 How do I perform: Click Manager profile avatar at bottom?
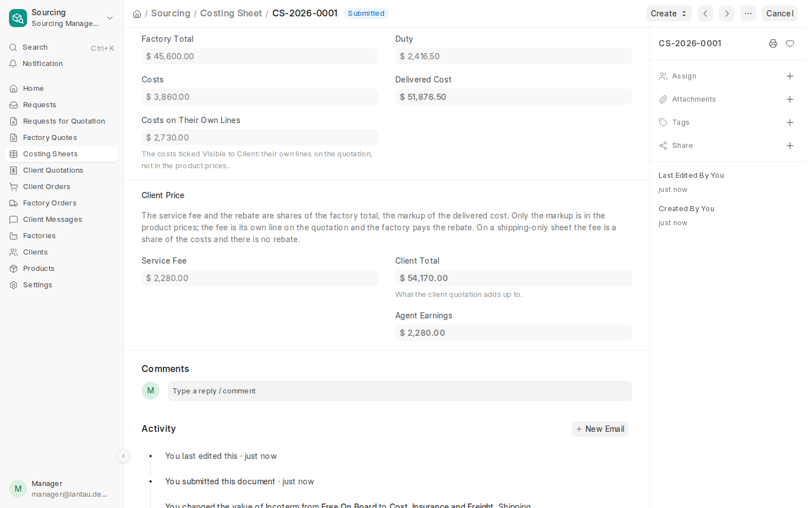(18, 489)
